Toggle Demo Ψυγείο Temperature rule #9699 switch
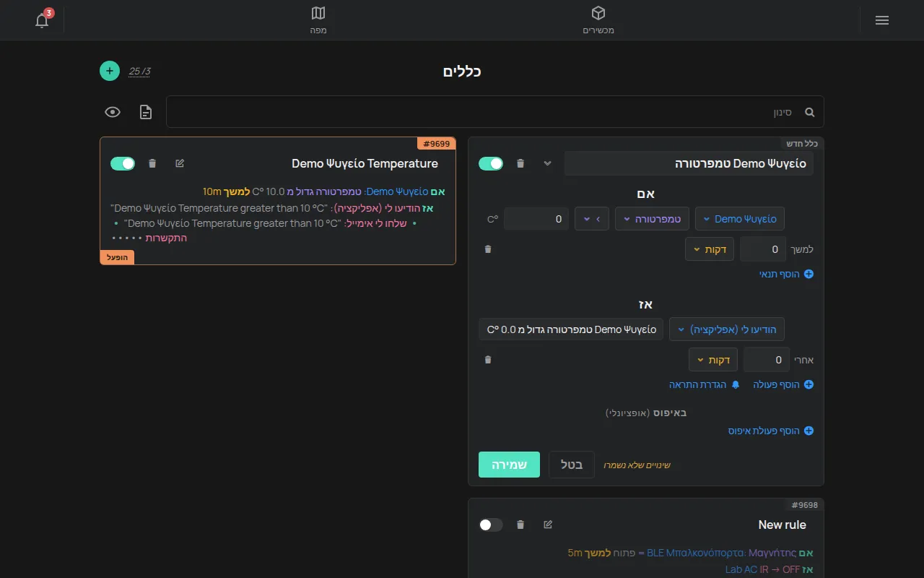The height and width of the screenshot is (578, 924). point(123,163)
